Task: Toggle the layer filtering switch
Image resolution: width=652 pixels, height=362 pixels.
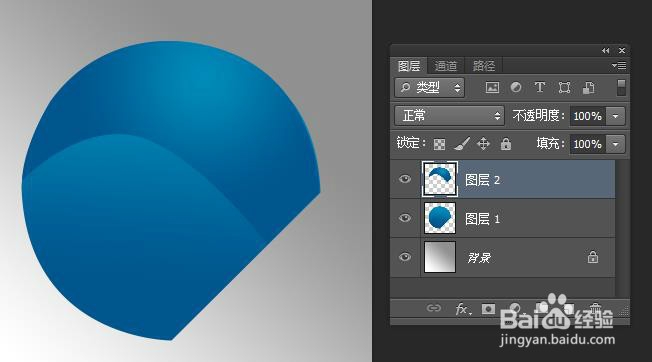Action: click(x=621, y=88)
